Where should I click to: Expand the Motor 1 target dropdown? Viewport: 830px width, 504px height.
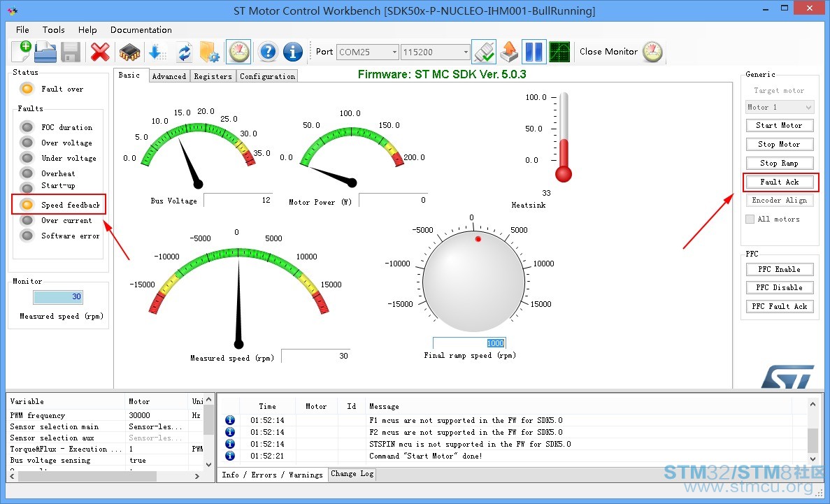click(x=779, y=107)
